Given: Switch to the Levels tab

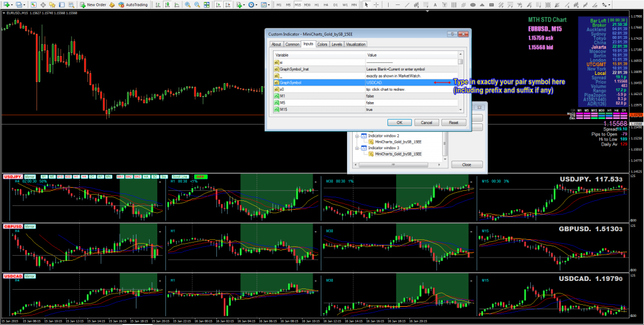Looking at the screenshot, I should point(336,44).
